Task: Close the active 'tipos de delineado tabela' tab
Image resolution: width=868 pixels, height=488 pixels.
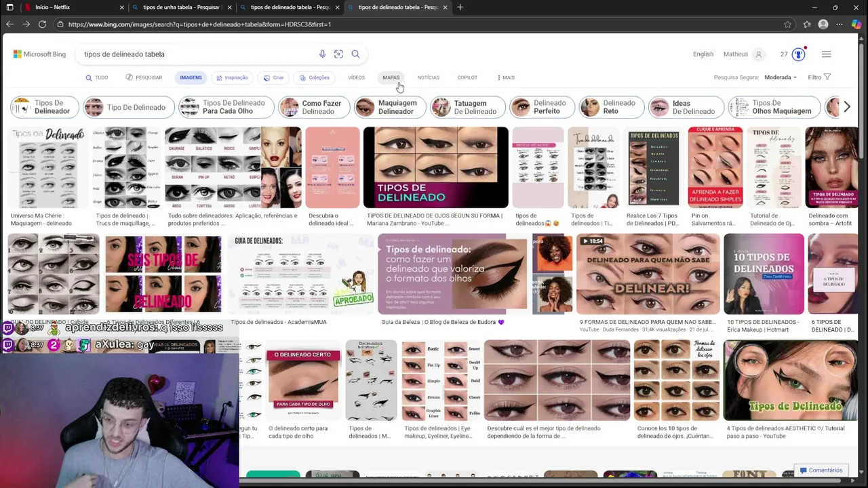Action: tap(445, 7)
